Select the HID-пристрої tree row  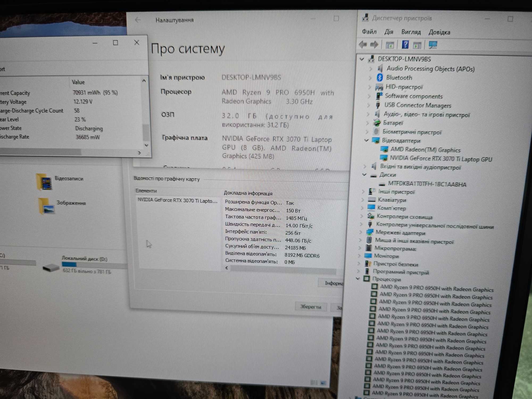tap(404, 87)
